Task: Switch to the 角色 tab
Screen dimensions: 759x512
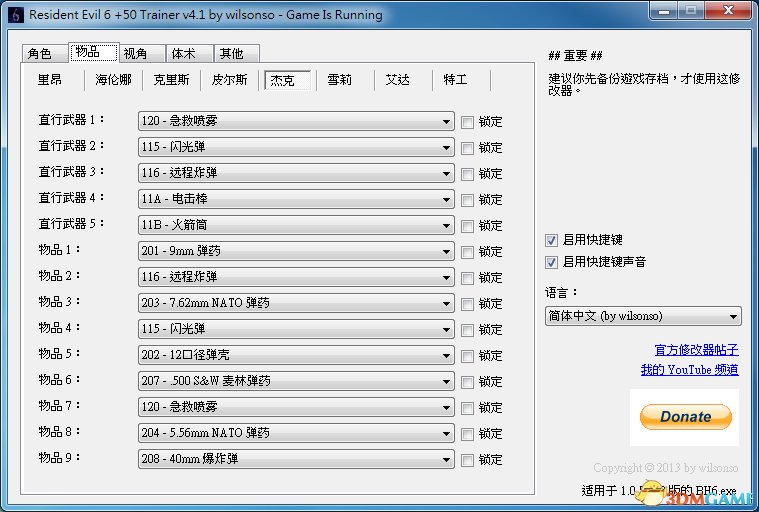Action: pos(44,53)
